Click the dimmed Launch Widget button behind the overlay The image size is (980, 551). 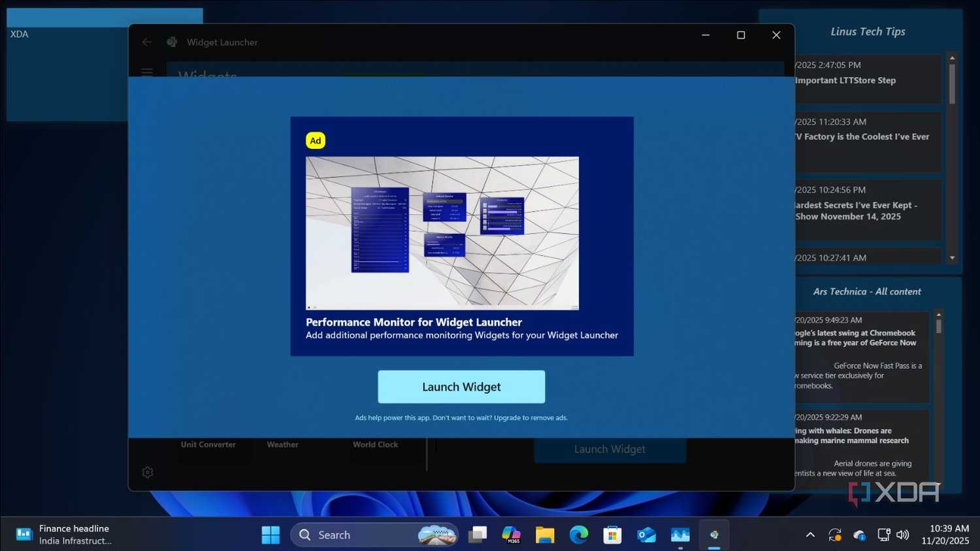[610, 449]
